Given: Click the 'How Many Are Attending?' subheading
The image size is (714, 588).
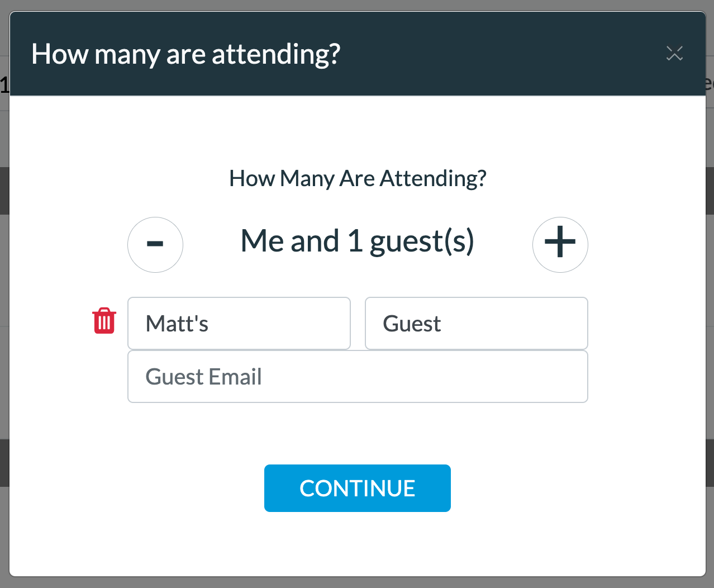Looking at the screenshot, I should [x=358, y=179].
